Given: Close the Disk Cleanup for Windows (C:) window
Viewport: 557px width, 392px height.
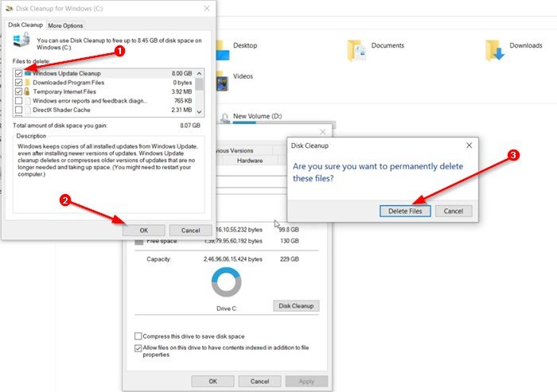Looking at the screenshot, I should click(x=207, y=9).
